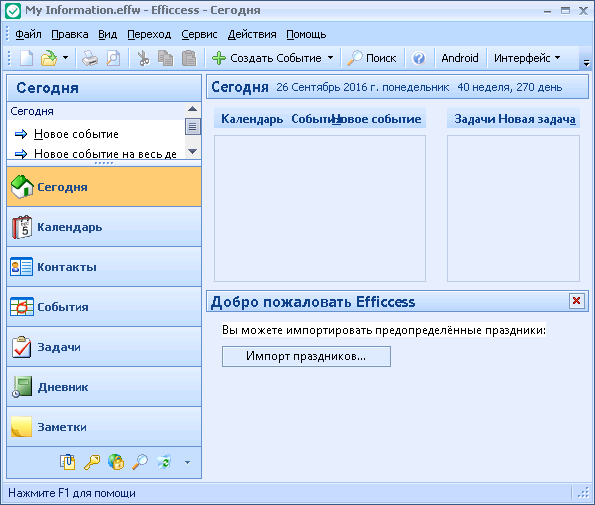Image resolution: width=595 pixels, height=505 pixels.
Task: Click the New document toolbar icon
Action: coord(26,58)
